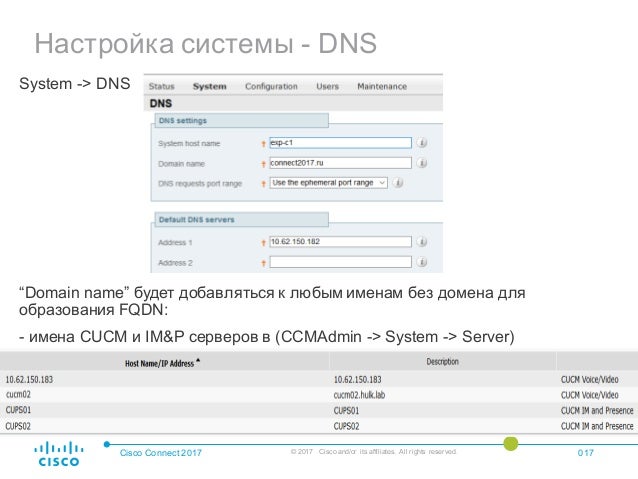This screenshot has width=638, height=479.
Task: Click the DNS page heading
Action: [x=161, y=103]
